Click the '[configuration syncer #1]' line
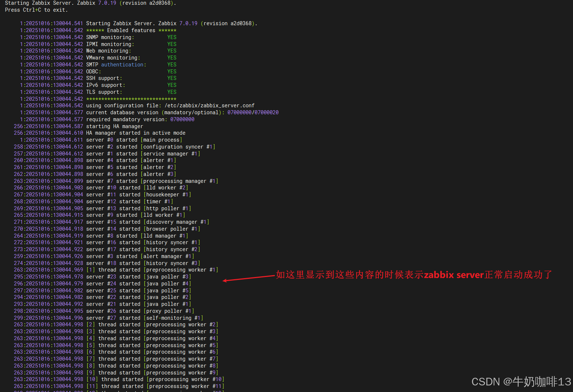Viewport: 573px width, 392px height. point(115,147)
